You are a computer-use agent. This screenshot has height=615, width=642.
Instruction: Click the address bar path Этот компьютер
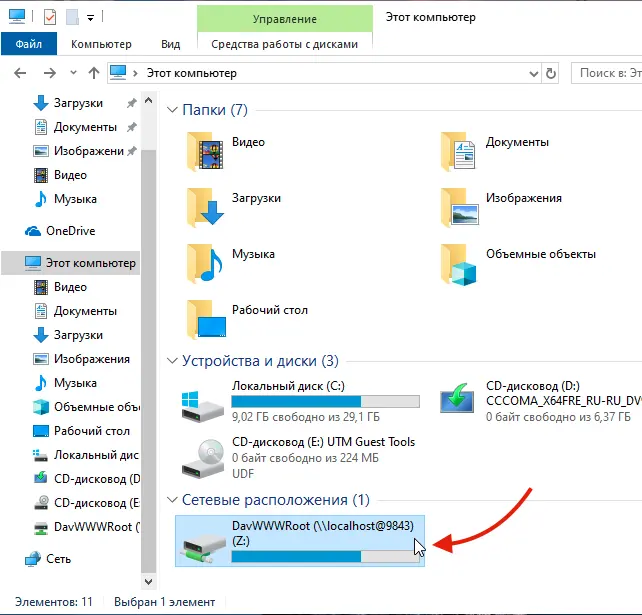point(192,73)
